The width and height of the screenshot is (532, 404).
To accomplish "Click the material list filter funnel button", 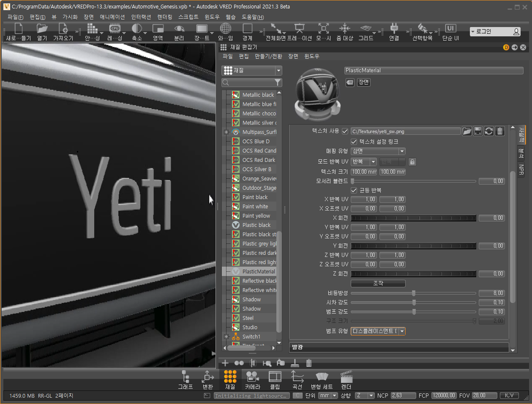I will [278, 82].
